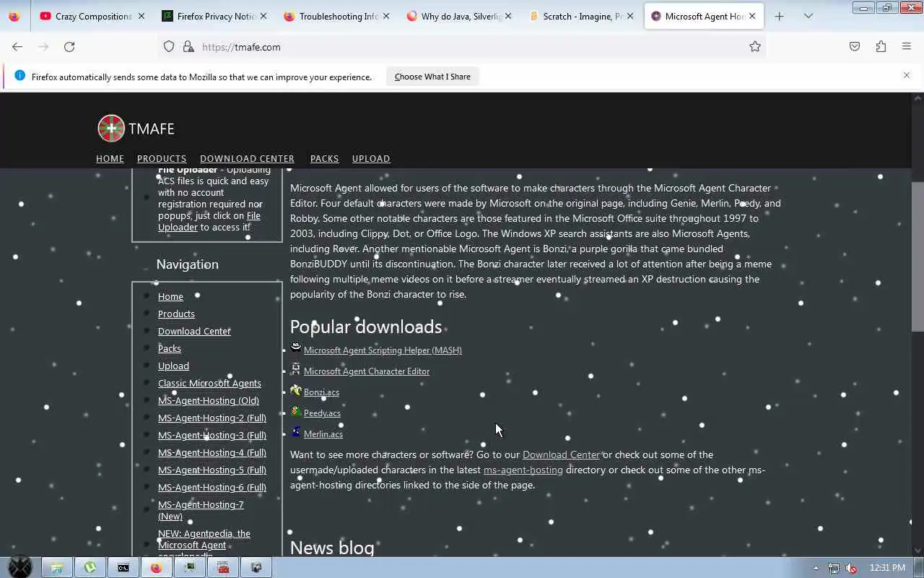Open the Extensions puzzle icon
Image resolution: width=924 pixels, height=578 pixels.
pyautogui.click(x=881, y=46)
